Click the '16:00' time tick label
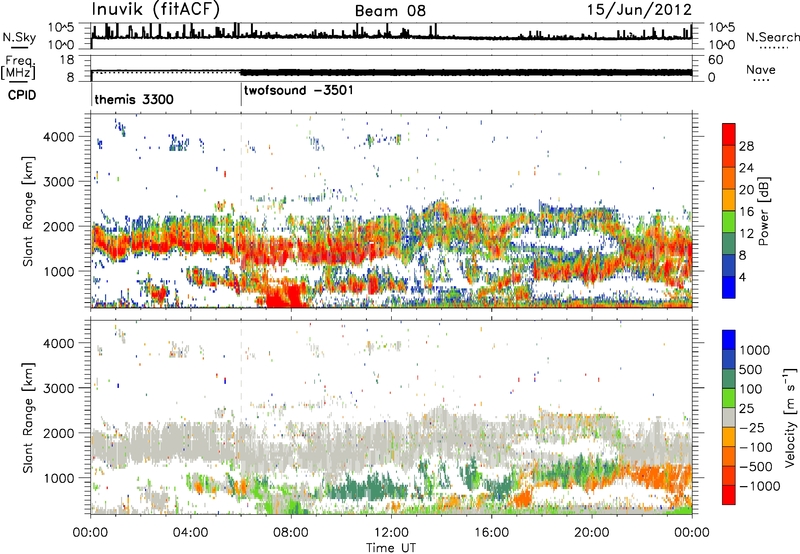The width and height of the screenshot is (800, 554). coord(491,533)
